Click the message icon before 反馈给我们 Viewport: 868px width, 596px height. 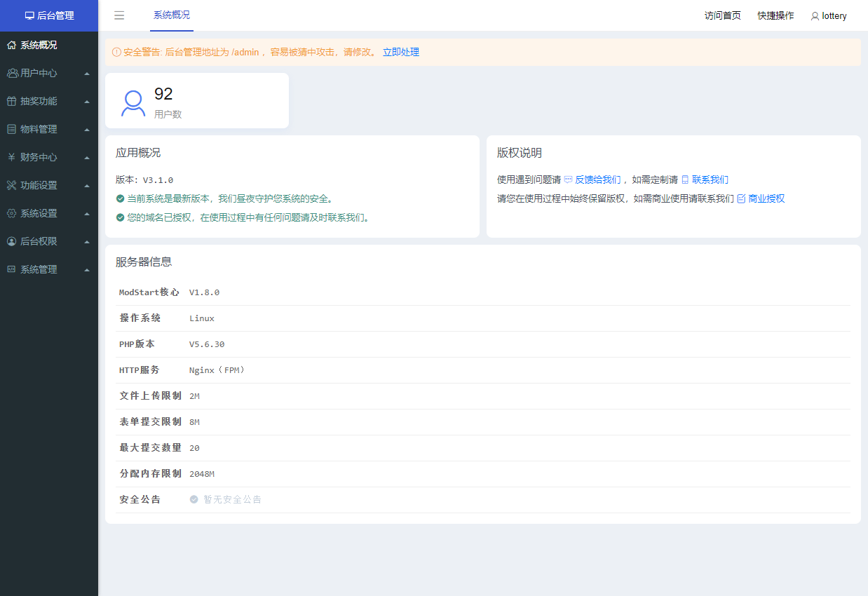[568, 180]
